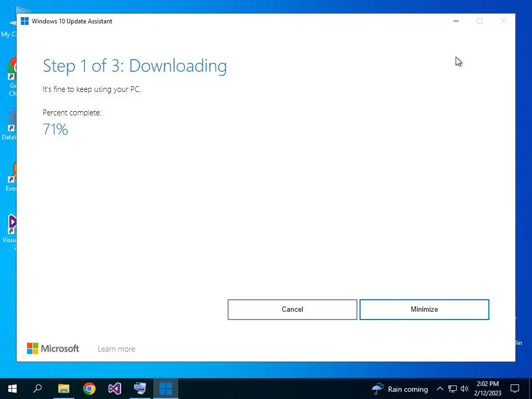Open the volume speaker tray icon
Viewport: 532px width, 399px height.
464,389
